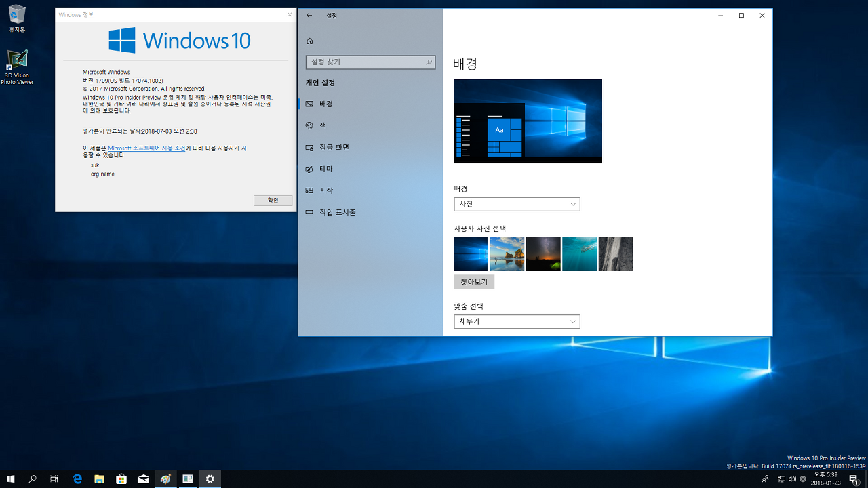This screenshot has height=488, width=868.
Task: Open 작업 표시줄 settings page
Action: coord(370,212)
